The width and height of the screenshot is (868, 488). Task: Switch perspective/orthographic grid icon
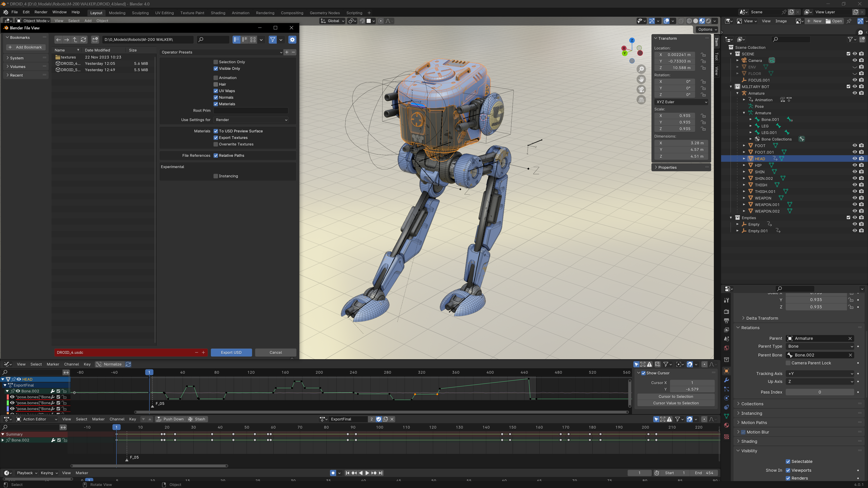pos(641,100)
